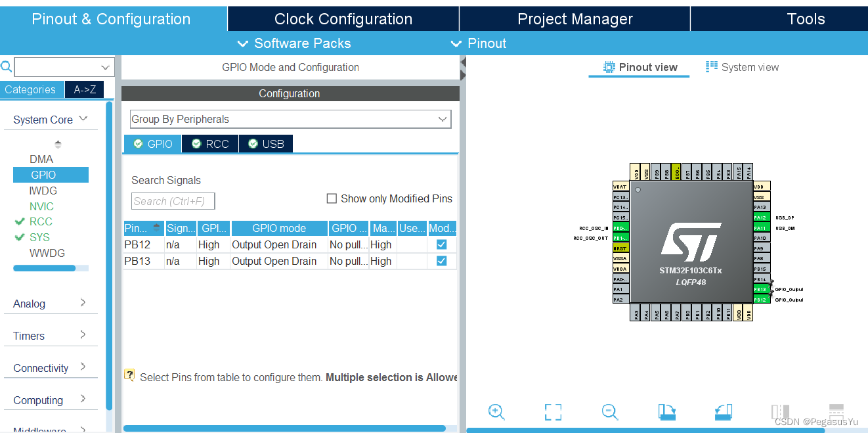Zoom out of the chip pinout
Viewport: 868px width, 433px height.
pyautogui.click(x=610, y=412)
